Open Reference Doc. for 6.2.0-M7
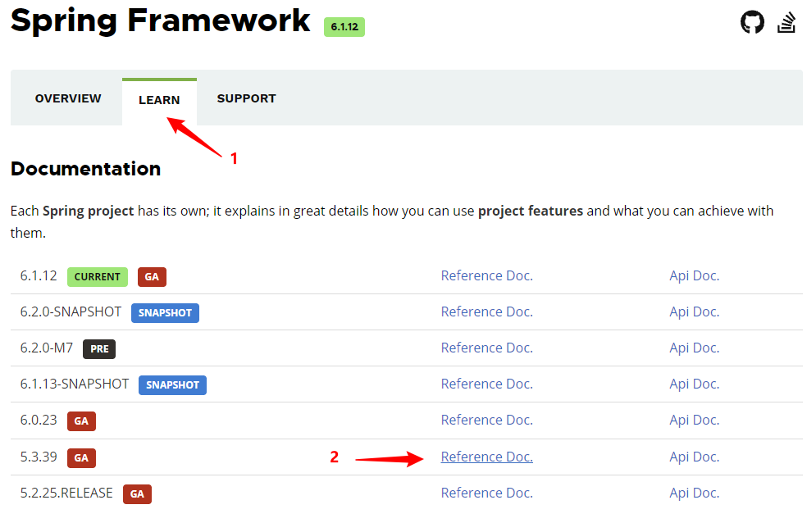Screen dimensions: 807x532 487,348
